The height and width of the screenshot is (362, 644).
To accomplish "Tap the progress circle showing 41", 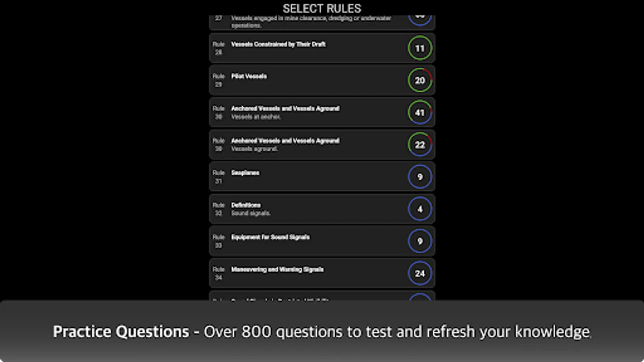I will click(x=420, y=113).
